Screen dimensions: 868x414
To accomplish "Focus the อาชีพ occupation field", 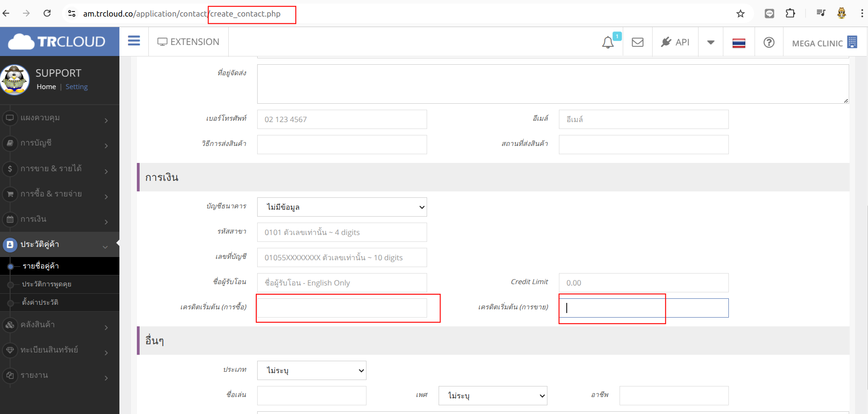I will pyautogui.click(x=674, y=396).
